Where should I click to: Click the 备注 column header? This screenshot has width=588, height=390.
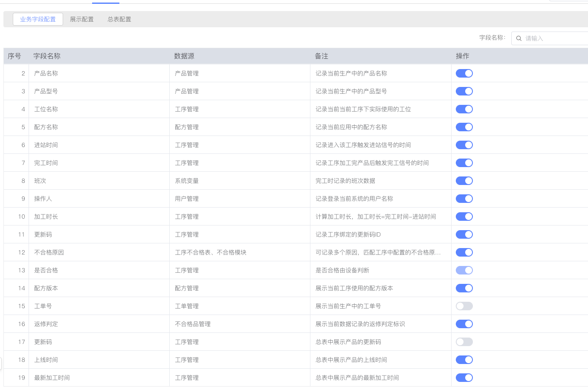[322, 56]
